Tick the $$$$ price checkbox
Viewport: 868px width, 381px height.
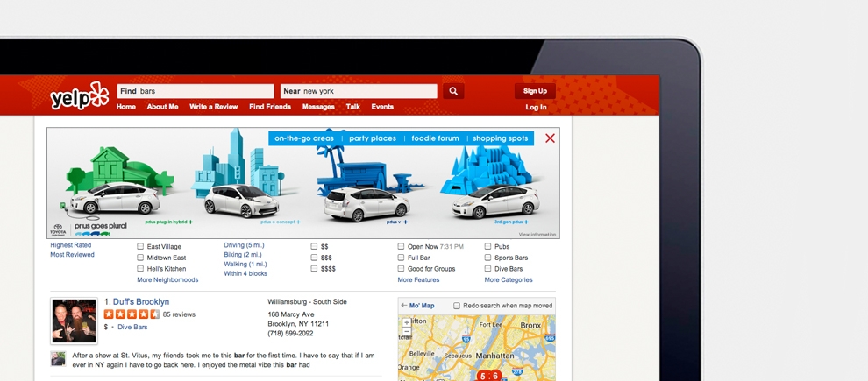(x=314, y=269)
